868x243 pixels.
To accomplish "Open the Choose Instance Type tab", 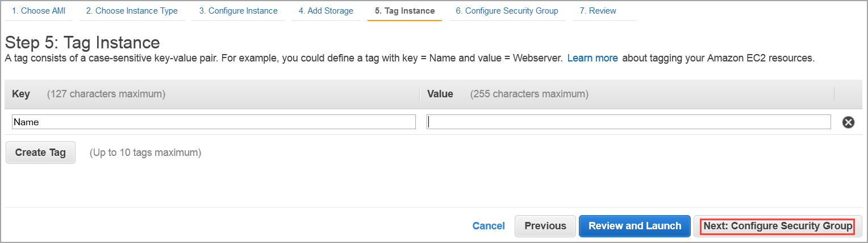I will (132, 11).
